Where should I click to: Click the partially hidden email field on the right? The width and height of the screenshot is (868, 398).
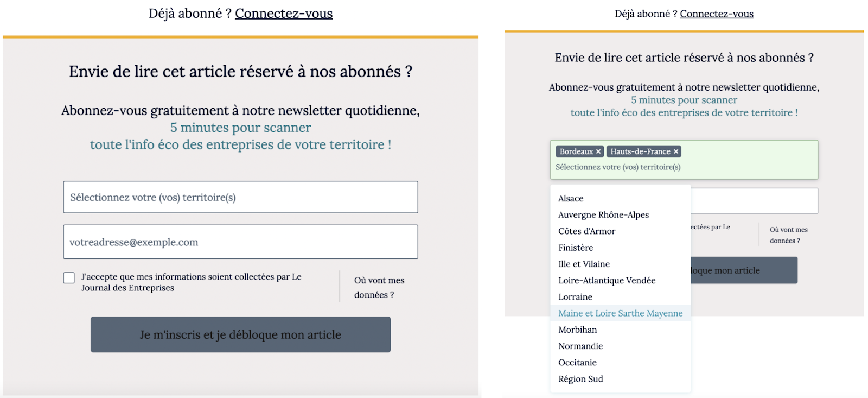click(x=754, y=201)
